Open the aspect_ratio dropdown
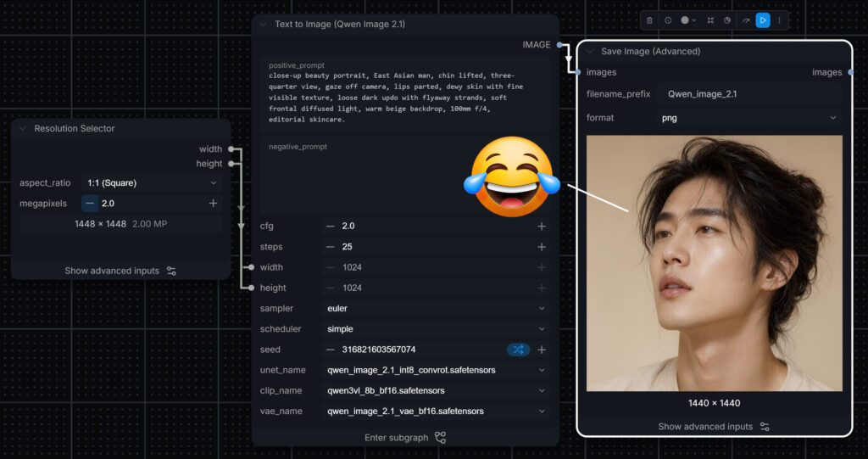 tap(152, 183)
